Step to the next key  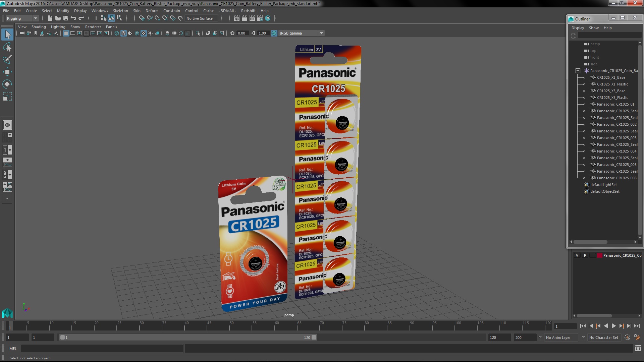pyautogui.click(x=621, y=326)
